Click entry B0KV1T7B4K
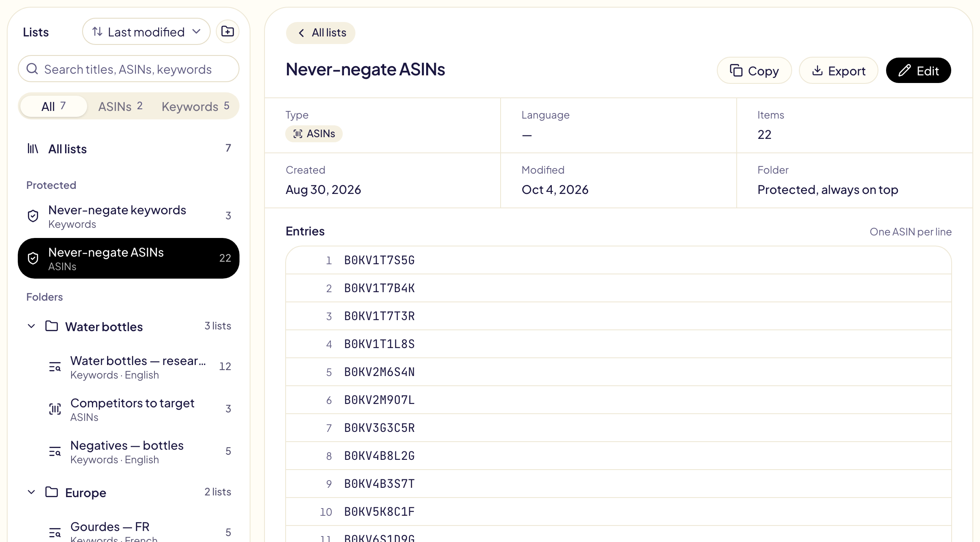980x542 pixels. coord(619,288)
